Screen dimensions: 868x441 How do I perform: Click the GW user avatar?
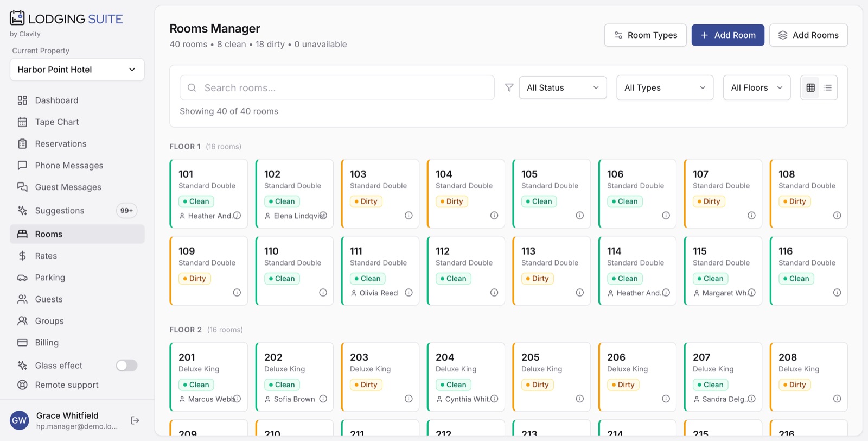coord(20,420)
